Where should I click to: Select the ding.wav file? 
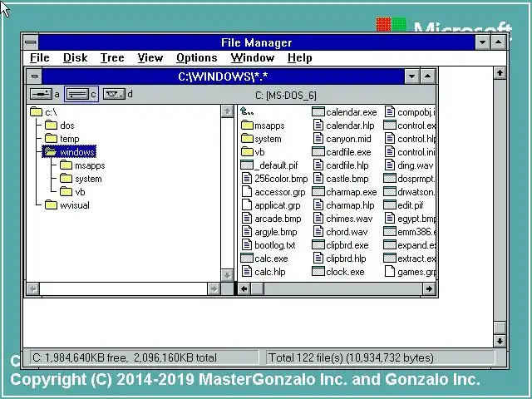coord(409,165)
